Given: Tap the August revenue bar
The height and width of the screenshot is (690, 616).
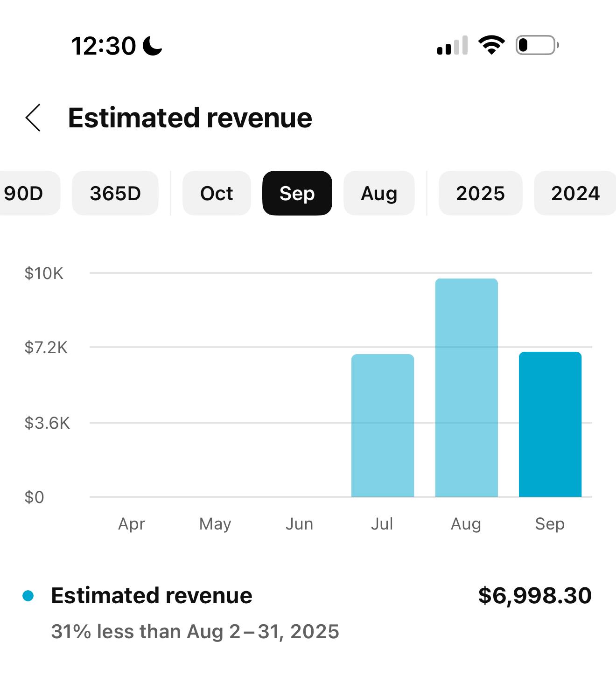Looking at the screenshot, I should (466, 388).
